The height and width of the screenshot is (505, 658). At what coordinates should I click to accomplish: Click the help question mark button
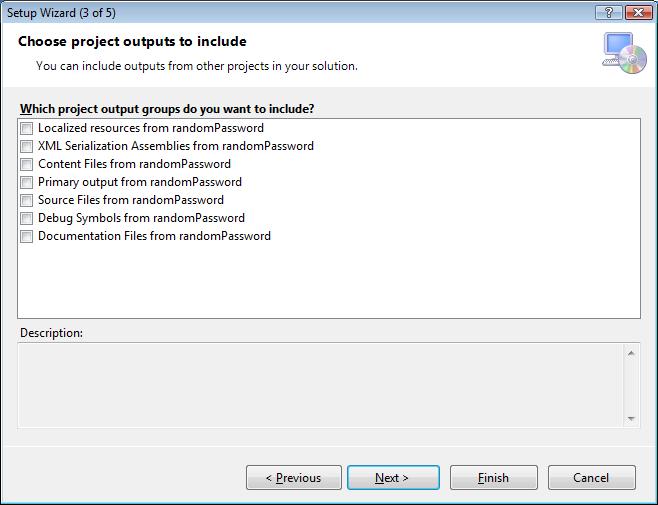pos(608,11)
